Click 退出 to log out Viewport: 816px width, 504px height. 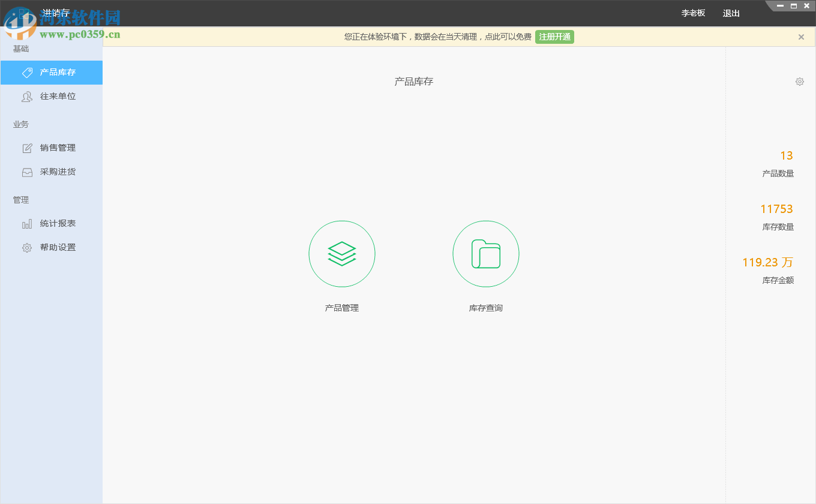point(731,13)
